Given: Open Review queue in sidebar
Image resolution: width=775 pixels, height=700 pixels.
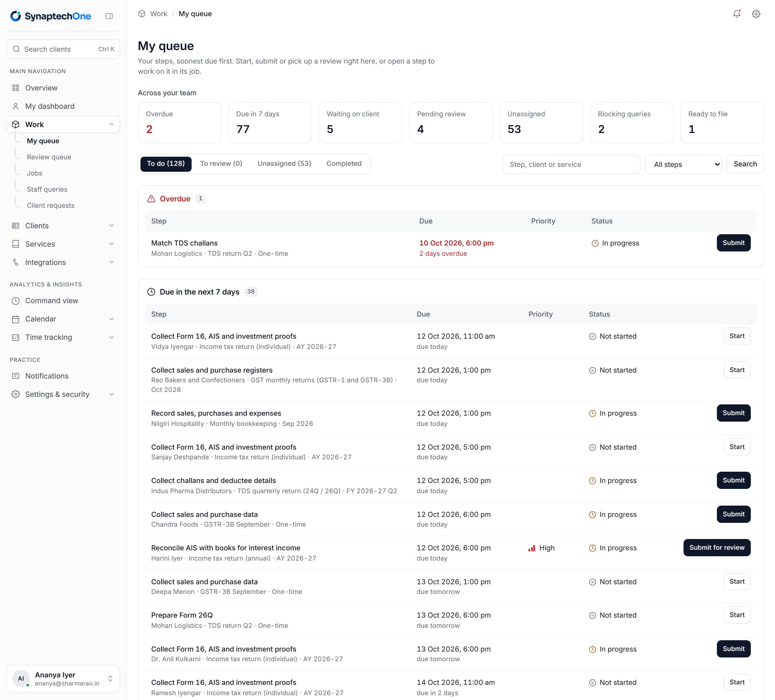Looking at the screenshot, I should [x=49, y=157].
